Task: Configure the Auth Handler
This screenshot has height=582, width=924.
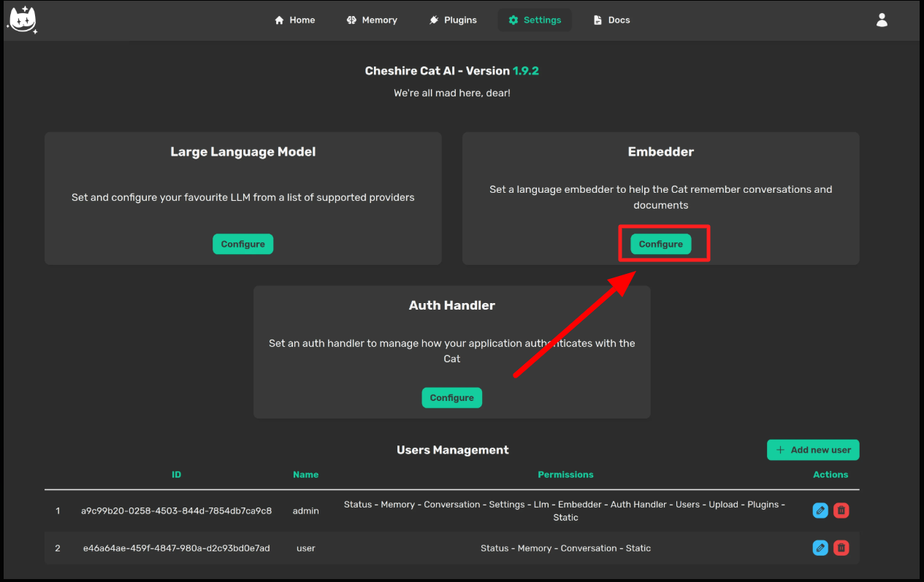Action: pos(451,398)
